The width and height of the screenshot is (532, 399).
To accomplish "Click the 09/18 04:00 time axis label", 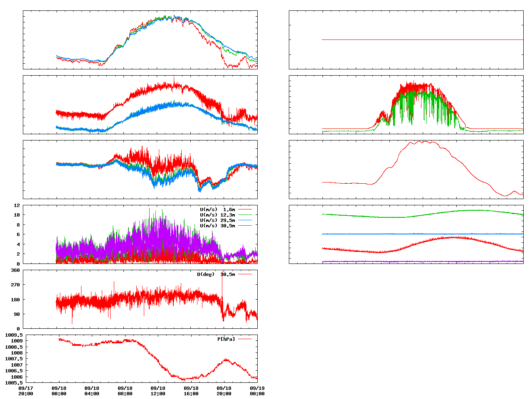I will (92, 391).
